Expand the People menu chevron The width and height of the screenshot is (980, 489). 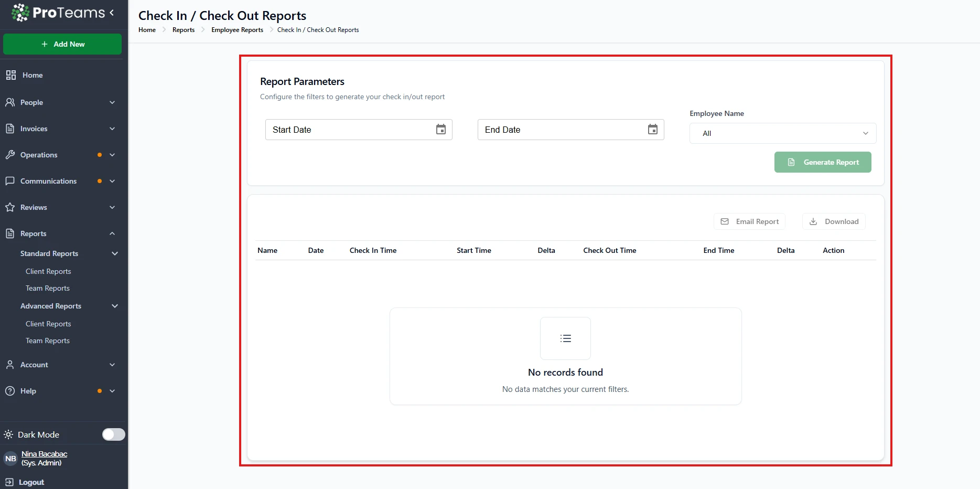pos(112,102)
